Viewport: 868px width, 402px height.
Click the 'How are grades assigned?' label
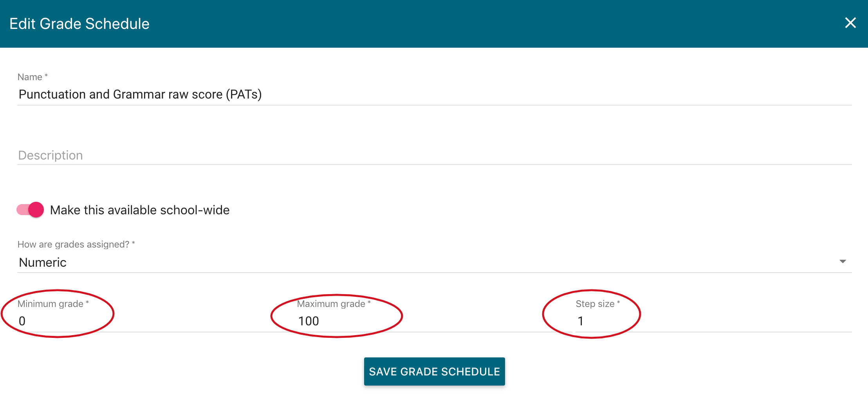coord(76,244)
